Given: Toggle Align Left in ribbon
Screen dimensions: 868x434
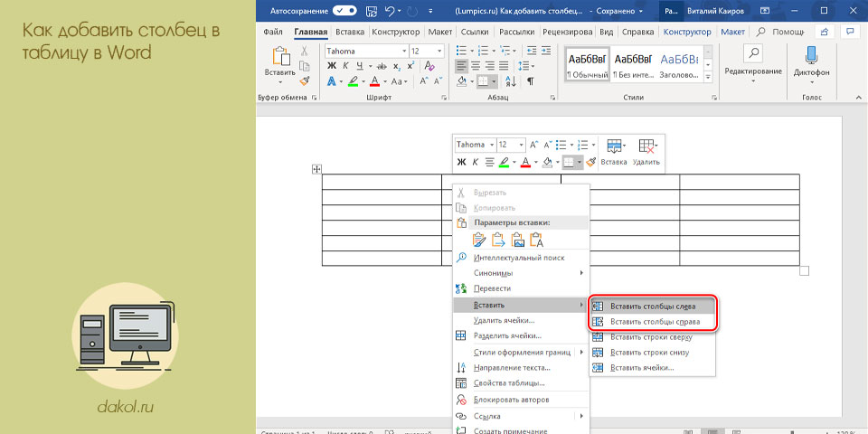Looking at the screenshot, I should 461,66.
